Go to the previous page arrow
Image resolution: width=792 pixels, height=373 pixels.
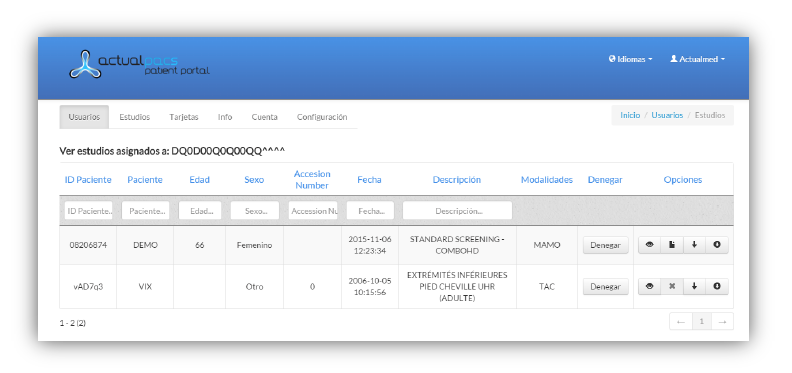pos(680,321)
